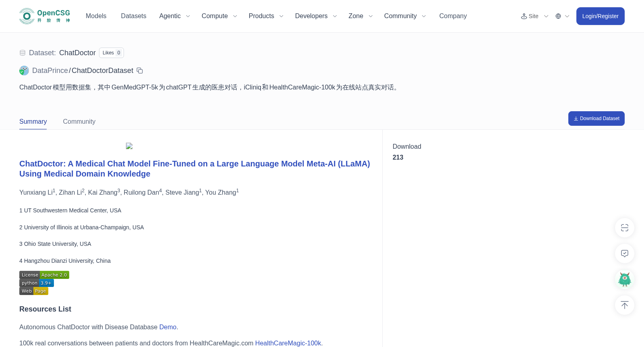
Task: Click the scan frame floating button
Action: tap(625, 228)
